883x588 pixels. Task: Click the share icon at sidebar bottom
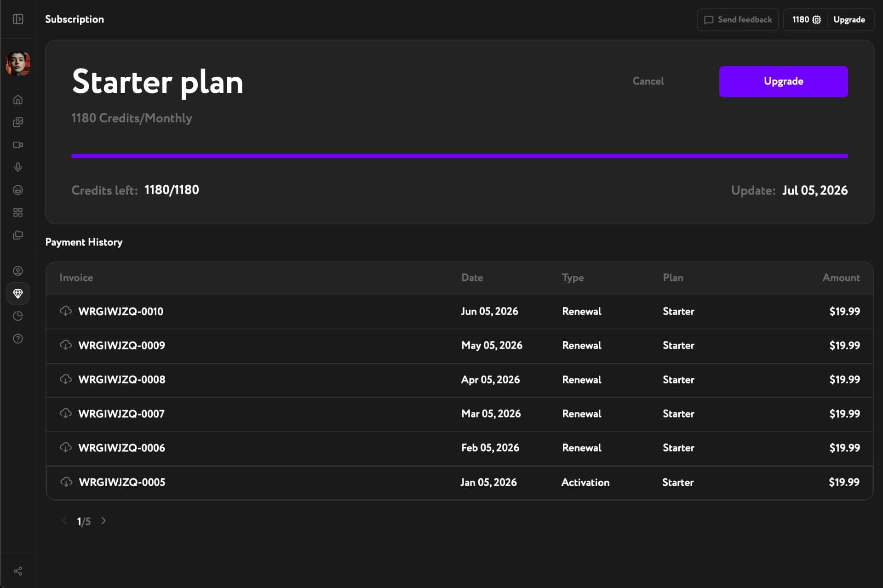pyautogui.click(x=18, y=571)
